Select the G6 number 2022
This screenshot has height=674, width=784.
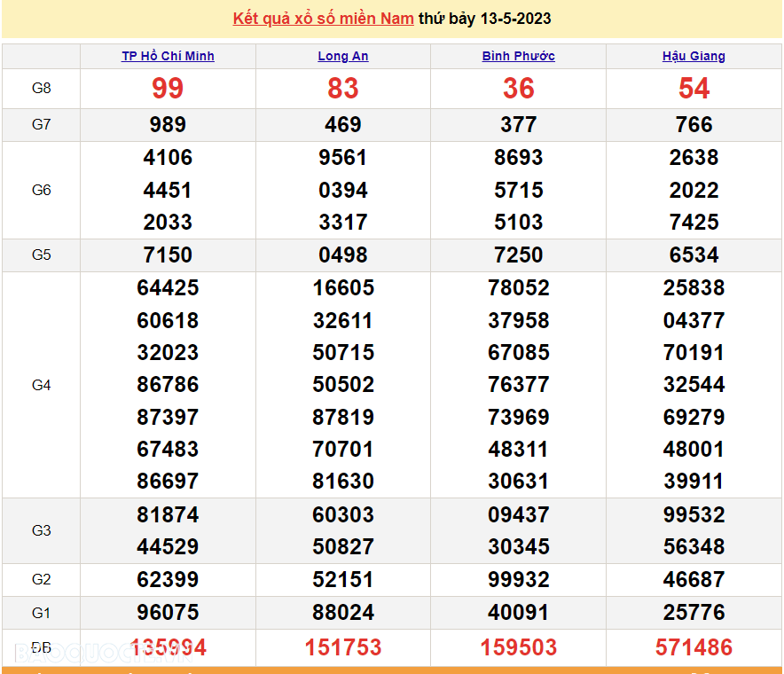pyautogui.click(x=694, y=191)
